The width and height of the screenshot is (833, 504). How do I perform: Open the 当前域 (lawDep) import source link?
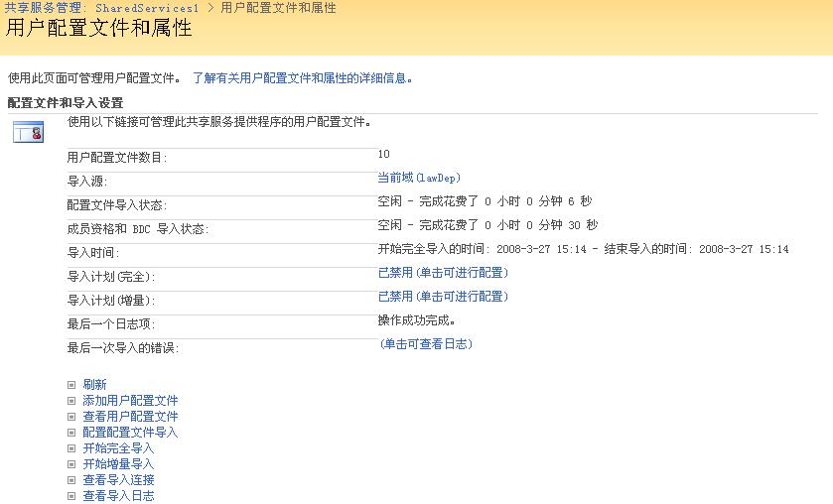point(419,178)
